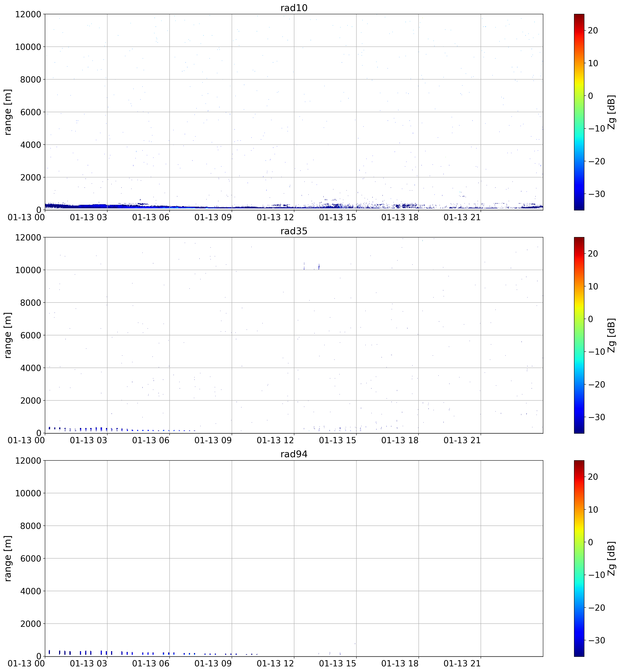Click the rad35 plot title
Screen dimensions: 620x672
294,231
